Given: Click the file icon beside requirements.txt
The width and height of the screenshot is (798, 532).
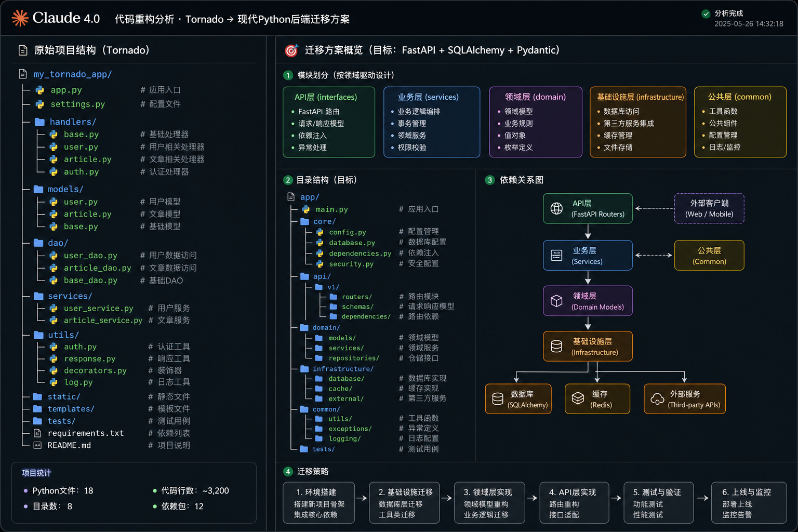Looking at the screenshot, I should coord(37,433).
